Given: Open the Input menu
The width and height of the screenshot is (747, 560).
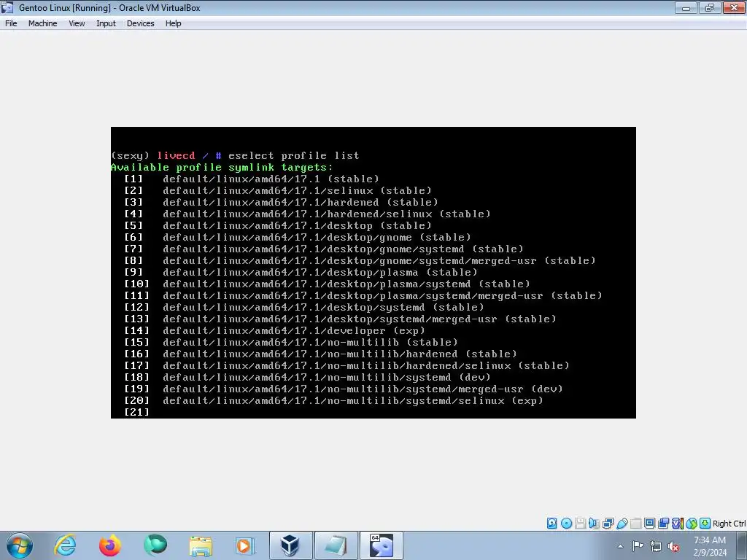Looking at the screenshot, I should [x=106, y=23].
